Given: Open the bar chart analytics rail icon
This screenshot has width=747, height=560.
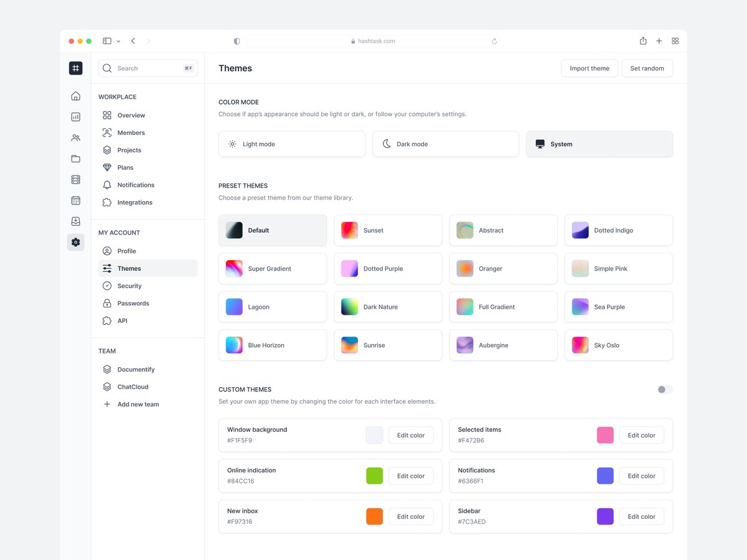Looking at the screenshot, I should 75,117.
